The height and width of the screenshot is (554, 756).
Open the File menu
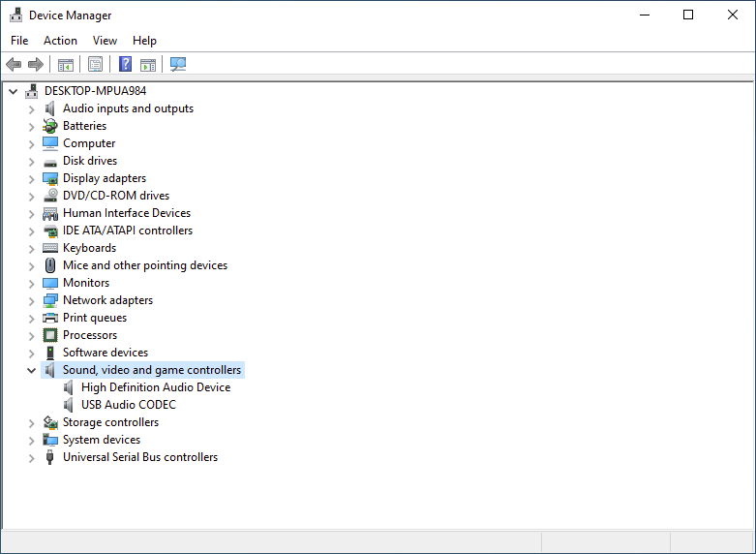pyautogui.click(x=19, y=41)
